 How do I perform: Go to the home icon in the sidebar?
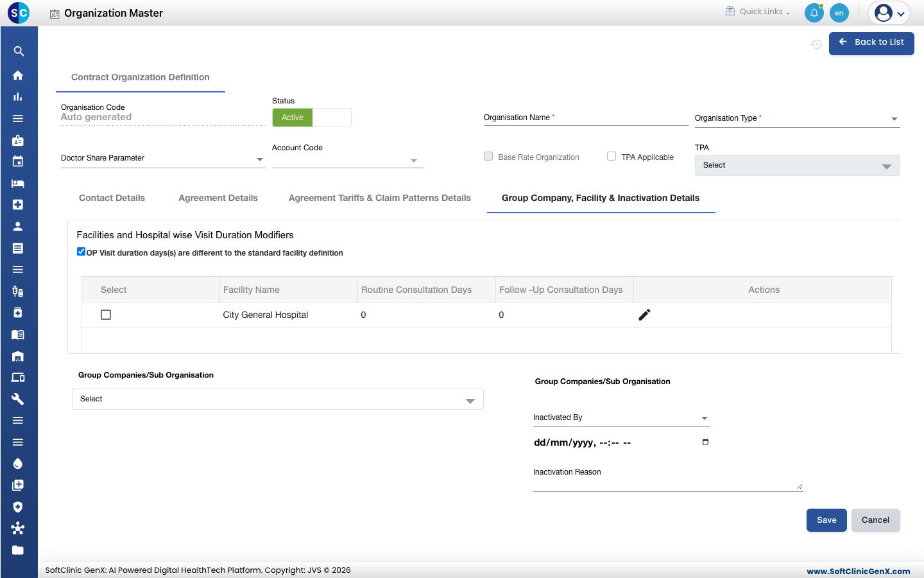click(x=18, y=75)
